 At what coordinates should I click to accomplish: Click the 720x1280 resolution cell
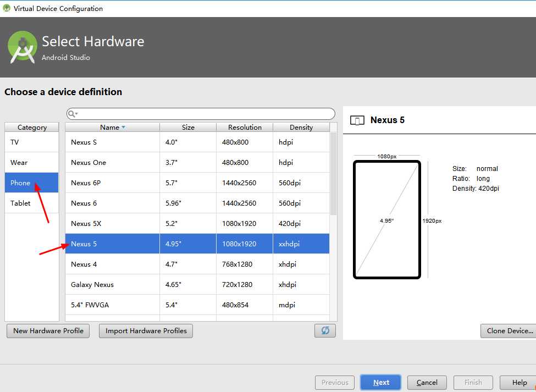[x=245, y=284]
